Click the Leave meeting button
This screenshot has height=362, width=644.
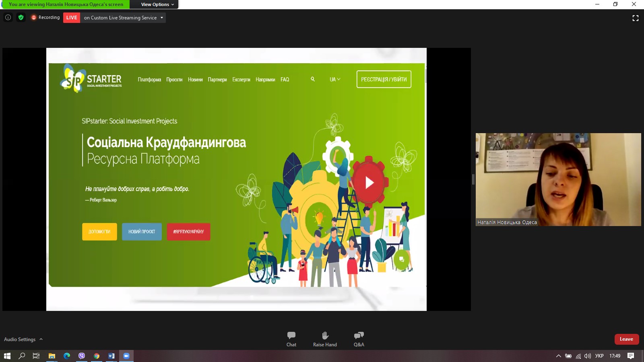click(626, 339)
